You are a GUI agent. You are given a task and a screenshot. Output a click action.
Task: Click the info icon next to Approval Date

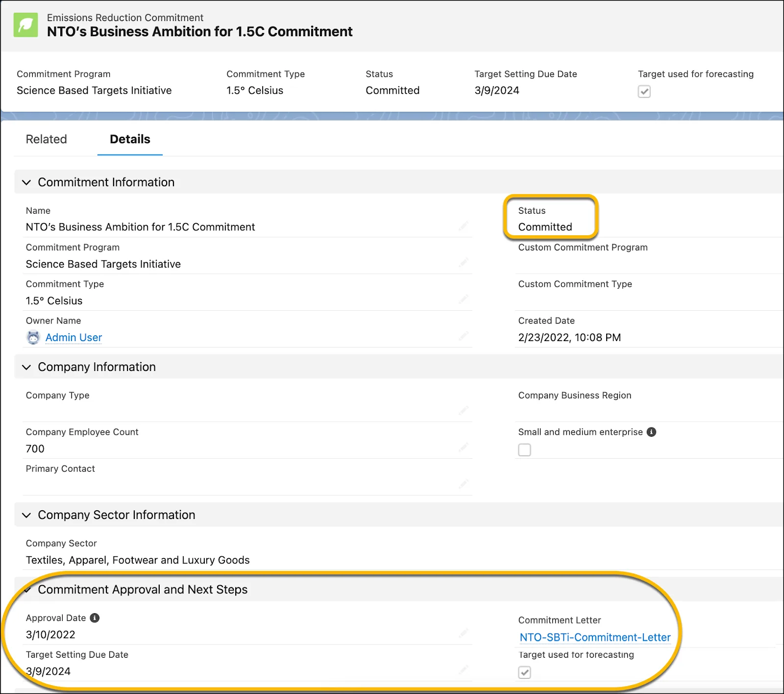[95, 618]
